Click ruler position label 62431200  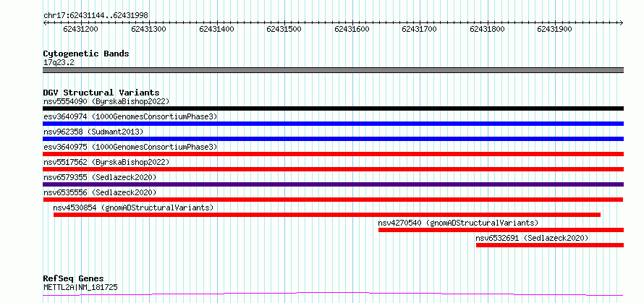(81, 29)
